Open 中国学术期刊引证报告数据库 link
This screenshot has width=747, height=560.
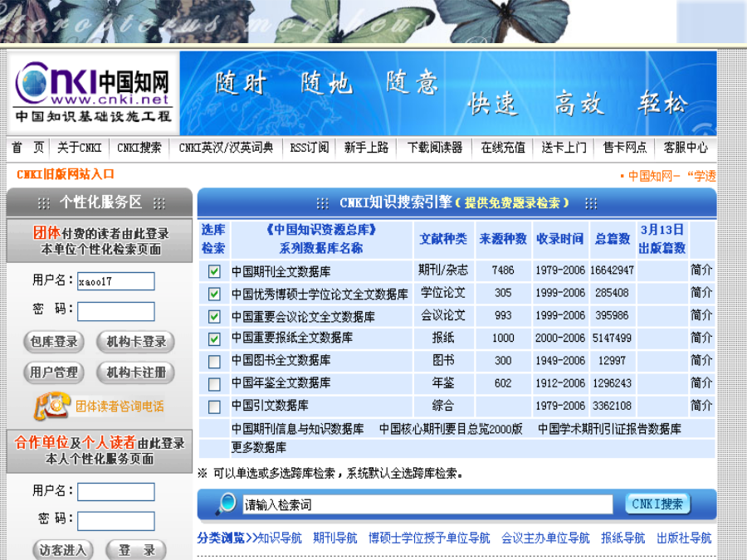click(x=609, y=429)
